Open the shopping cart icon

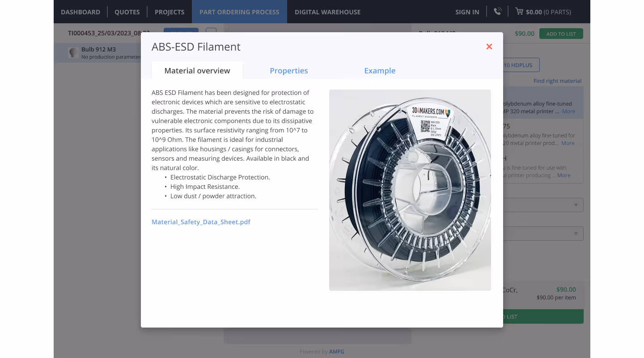519,12
